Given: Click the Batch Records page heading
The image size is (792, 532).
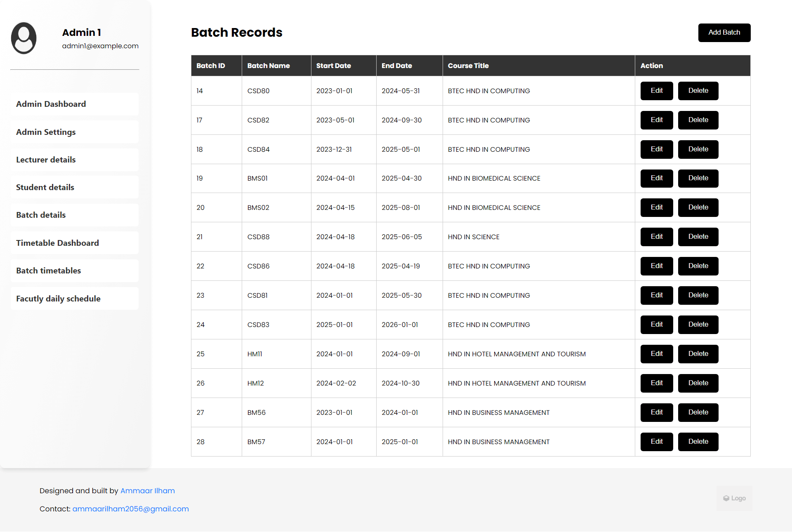Looking at the screenshot, I should pos(237,33).
